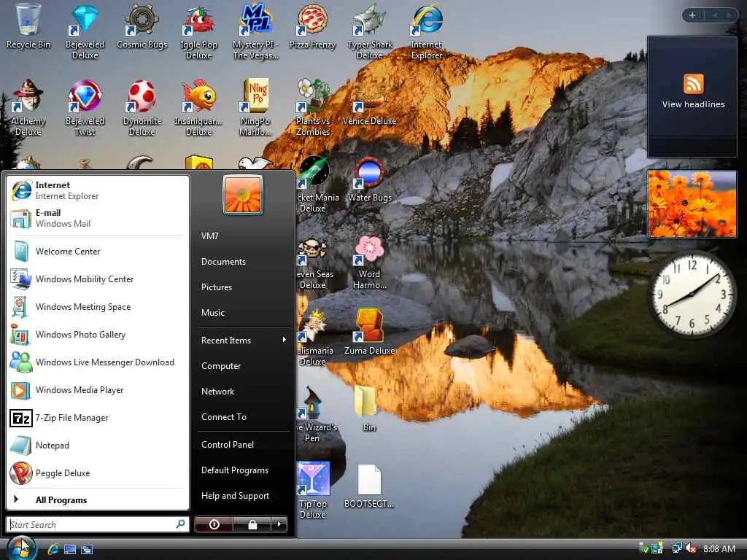Open Connect To option
The width and height of the screenshot is (747, 560).
[x=243, y=416]
